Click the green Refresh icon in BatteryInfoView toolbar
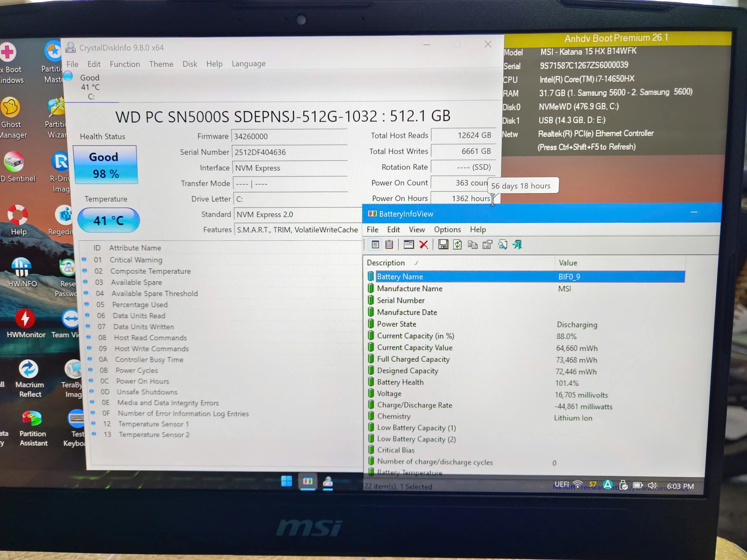The image size is (747, 560). click(x=458, y=244)
